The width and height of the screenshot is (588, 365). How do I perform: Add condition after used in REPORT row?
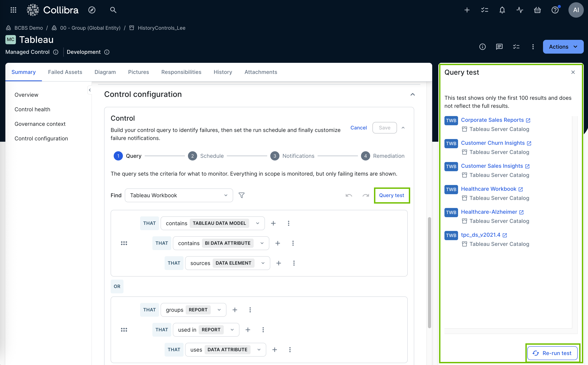coord(248,330)
